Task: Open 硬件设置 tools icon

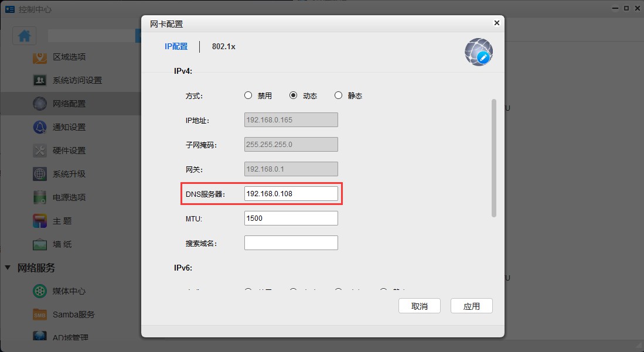Action: [x=39, y=151]
